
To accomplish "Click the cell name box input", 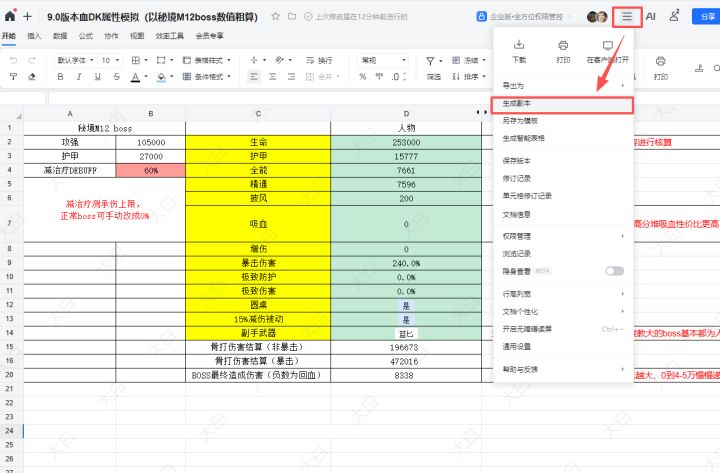I will coord(23,98).
